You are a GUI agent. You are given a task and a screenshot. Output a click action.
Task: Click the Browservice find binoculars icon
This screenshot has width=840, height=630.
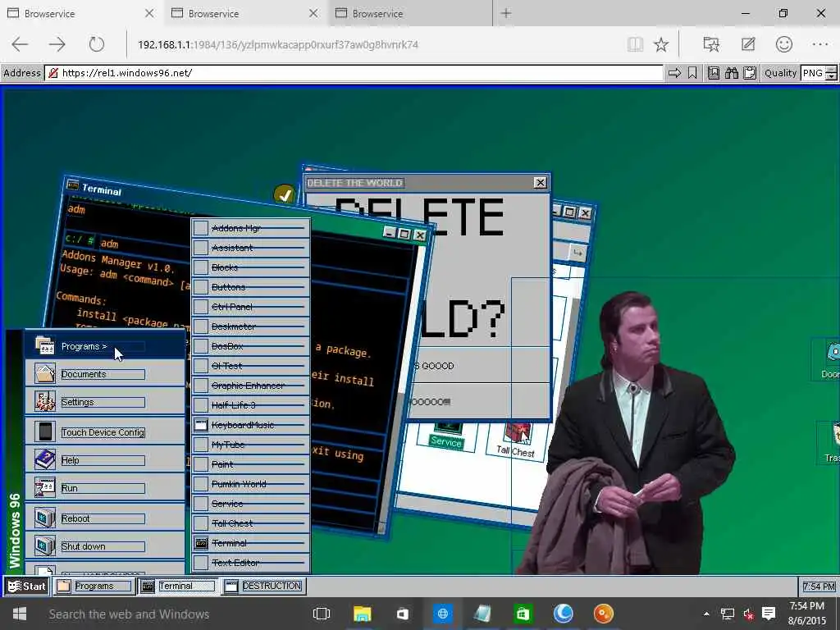tap(732, 73)
